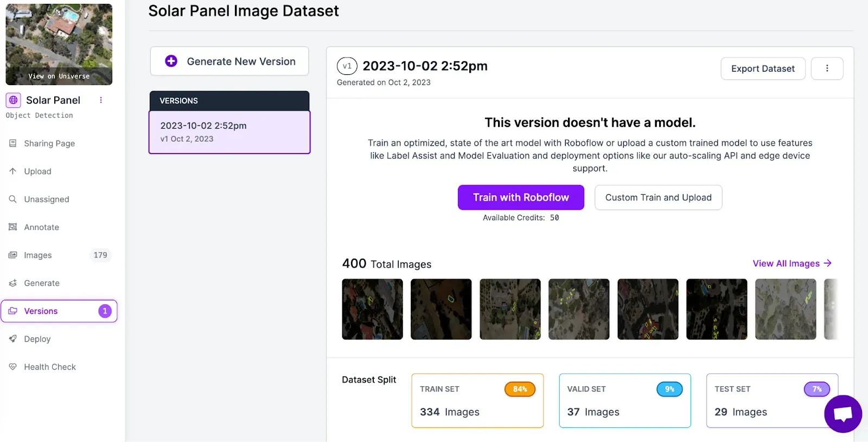Viewport: 868px width, 442px height.
Task: Click the plus icon in Generate New Version
Action: coord(171,61)
